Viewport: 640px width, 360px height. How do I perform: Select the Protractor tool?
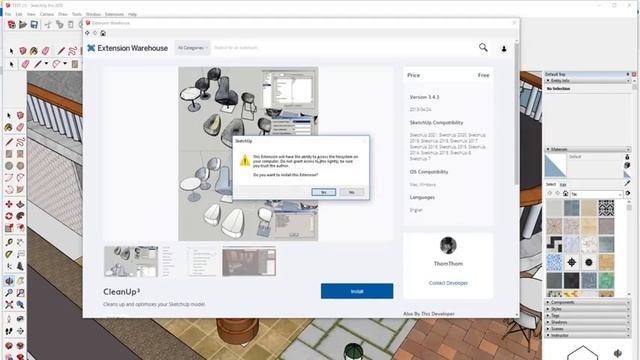(x=9, y=254)
